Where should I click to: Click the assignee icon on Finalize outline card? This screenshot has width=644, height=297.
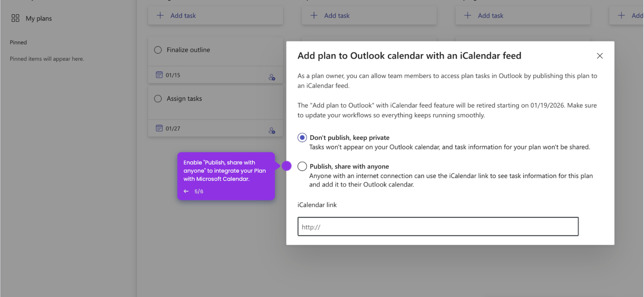point(272,77)
